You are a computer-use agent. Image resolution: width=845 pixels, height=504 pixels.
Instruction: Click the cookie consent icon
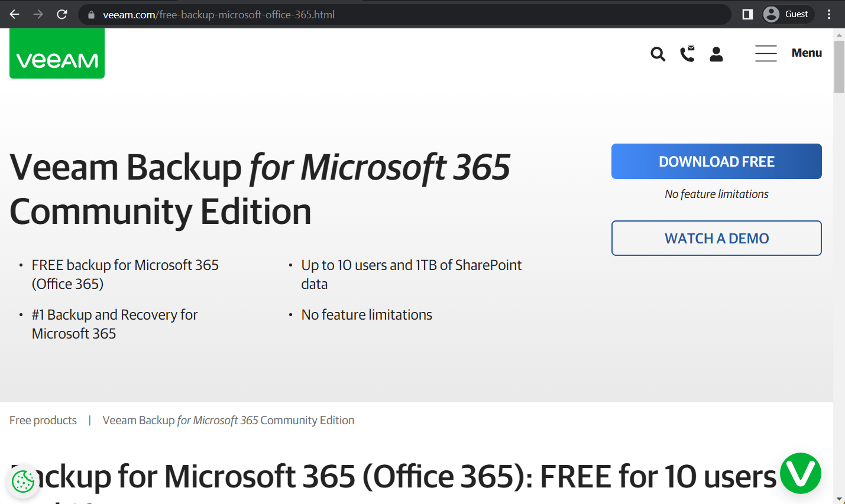click(22, 482)
